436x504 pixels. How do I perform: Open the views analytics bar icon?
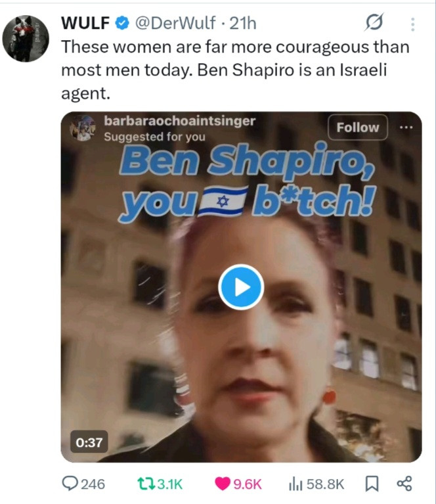296,484
